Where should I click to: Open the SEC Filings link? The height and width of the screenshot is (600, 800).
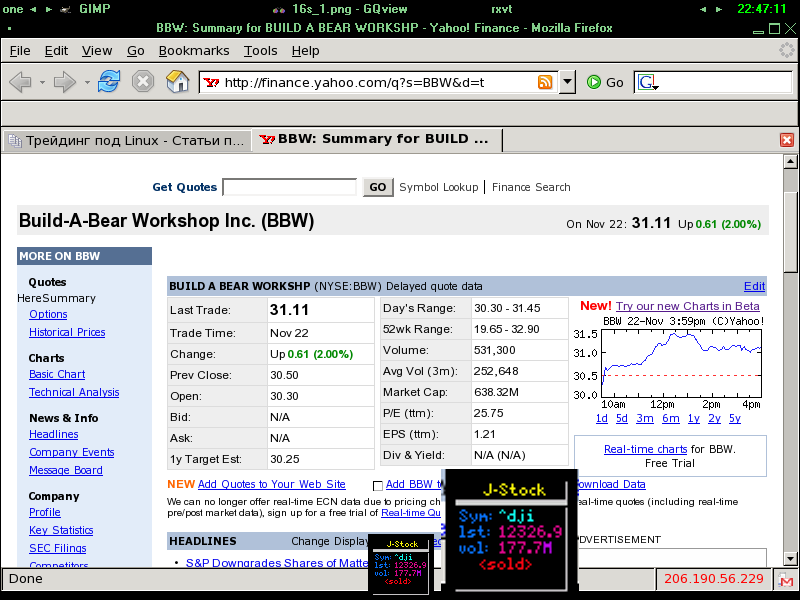[58, 548]
